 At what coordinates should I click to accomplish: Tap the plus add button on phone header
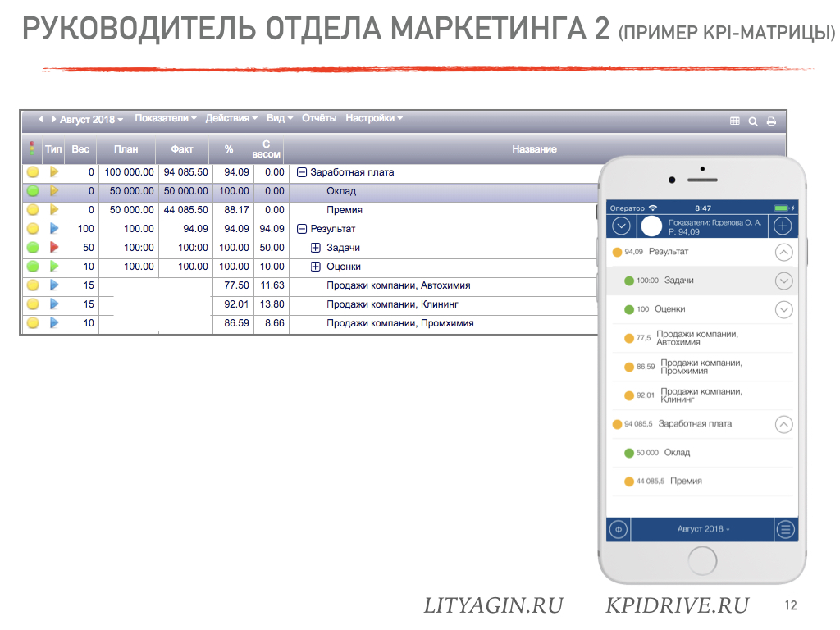coord(783,226)
